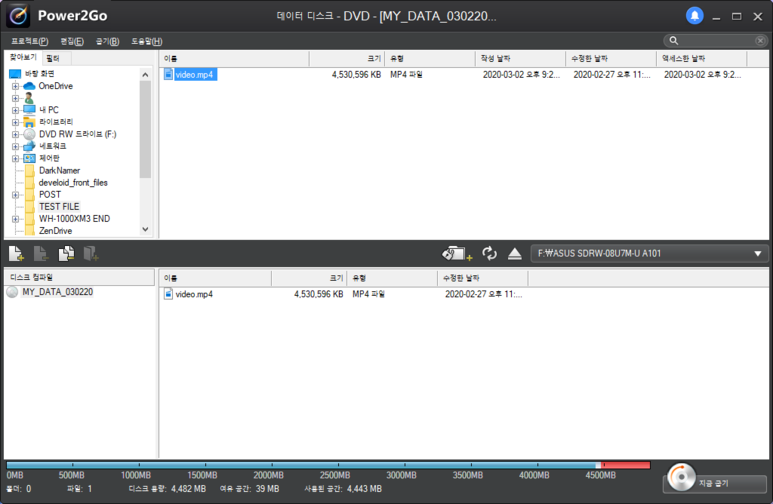Expand the DVD RW 드라이브 (F:) node
Viewport: 773px width, 504px height.
15,134
